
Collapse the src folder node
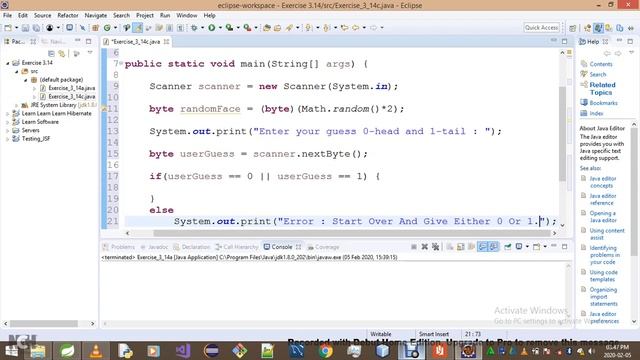[x=17, y=71]
